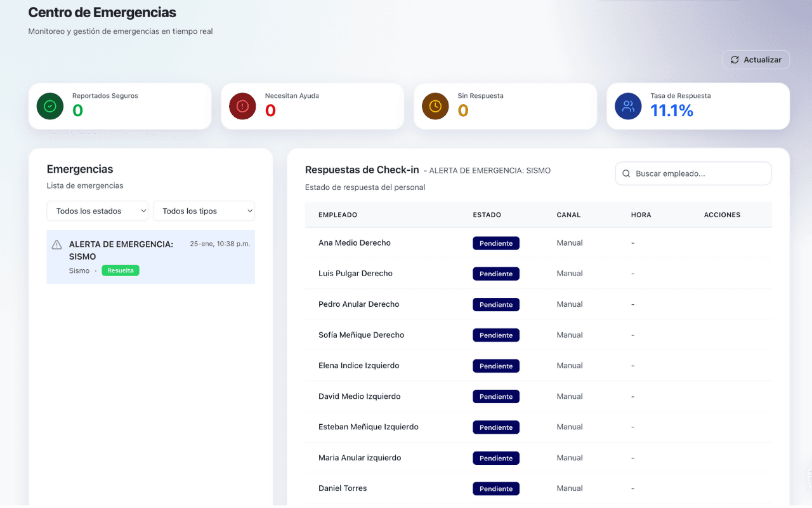The image size is (812, 508).
Task: Click the green Resuelta status badge
Action: 120,271
